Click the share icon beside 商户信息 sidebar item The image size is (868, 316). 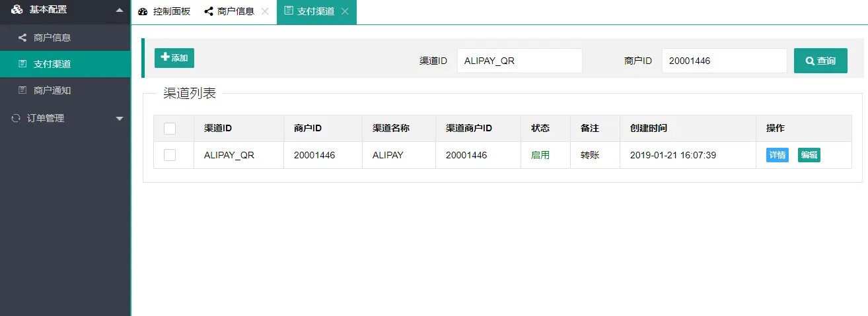coord(22,38)
